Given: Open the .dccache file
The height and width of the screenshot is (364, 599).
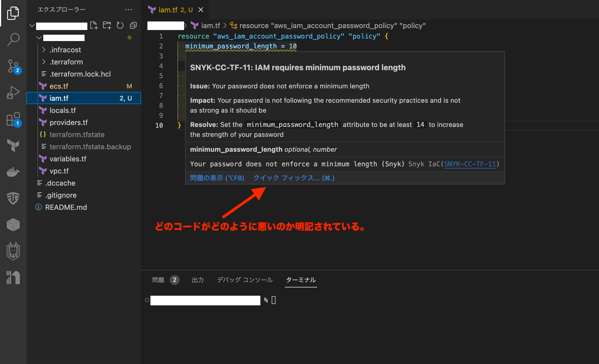Looking at the screenshot, I should (x=84, y=183).
